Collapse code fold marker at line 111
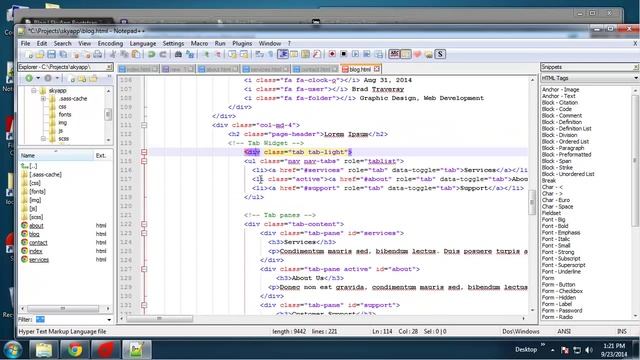Viewport: 640px width, 360px height. [x=144, y=125]
